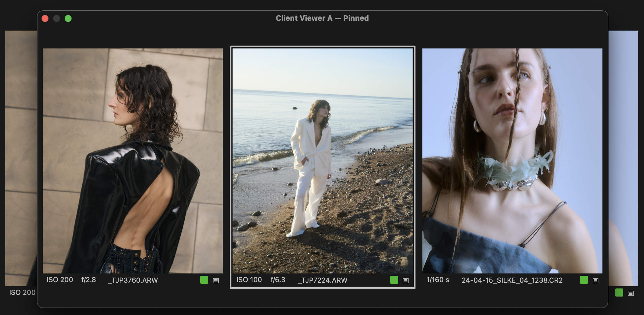Screen dimensions: 644x315
Task: Toggle green approval tag on _TJP3760.ARW
Action: pos(204,280)
